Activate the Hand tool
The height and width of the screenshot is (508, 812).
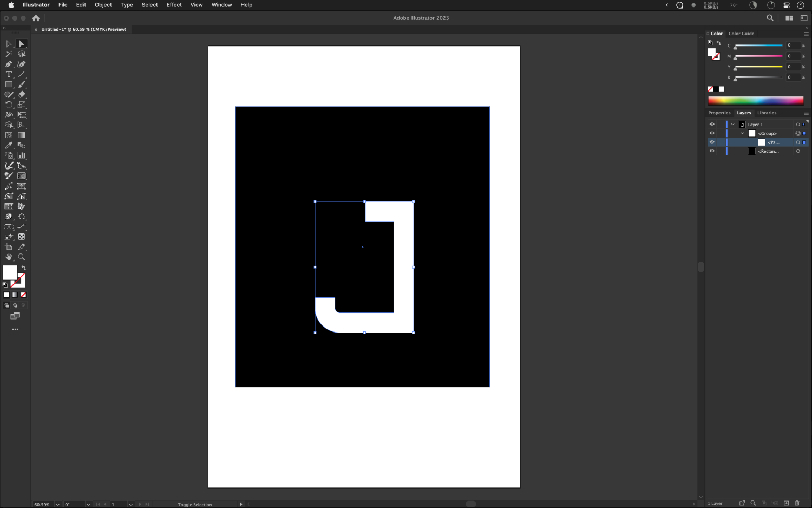[x=9, y=257]
